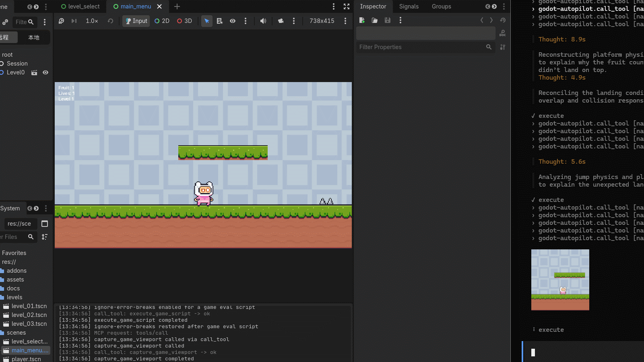The width and height of the screenshot is (644, 362).
Task: Switch to the 本地 local scene tree
Action: pos(34,37)
